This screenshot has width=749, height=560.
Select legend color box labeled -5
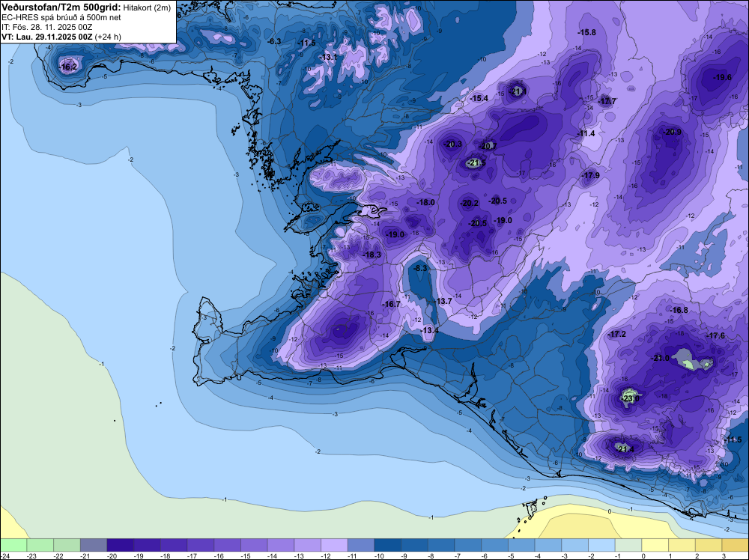click(x=521, y=545)
